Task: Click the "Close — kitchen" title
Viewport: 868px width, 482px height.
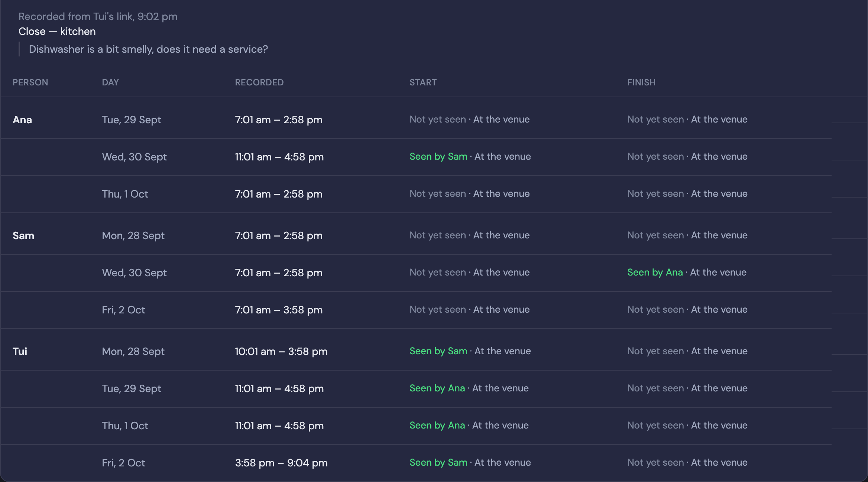Action: pyautogui.click(x=57, y=32)
